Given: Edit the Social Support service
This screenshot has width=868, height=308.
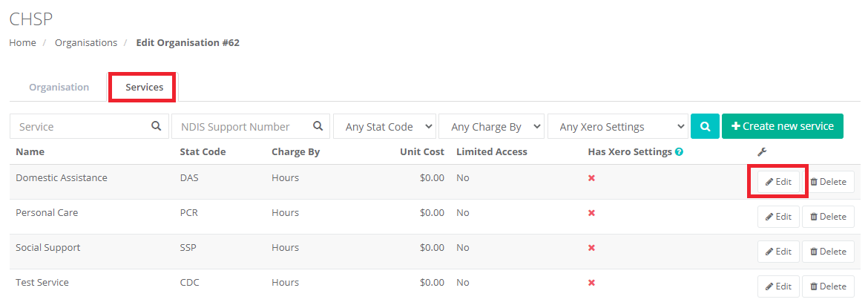Looking at the screenshot, I should pos(778,252).
